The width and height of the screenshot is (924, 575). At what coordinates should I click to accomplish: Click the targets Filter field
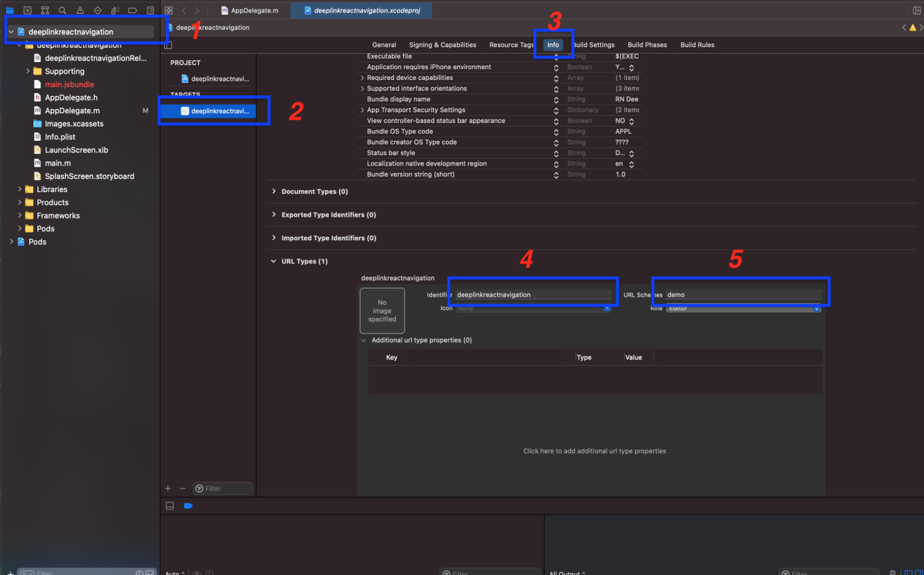(223, 489)
